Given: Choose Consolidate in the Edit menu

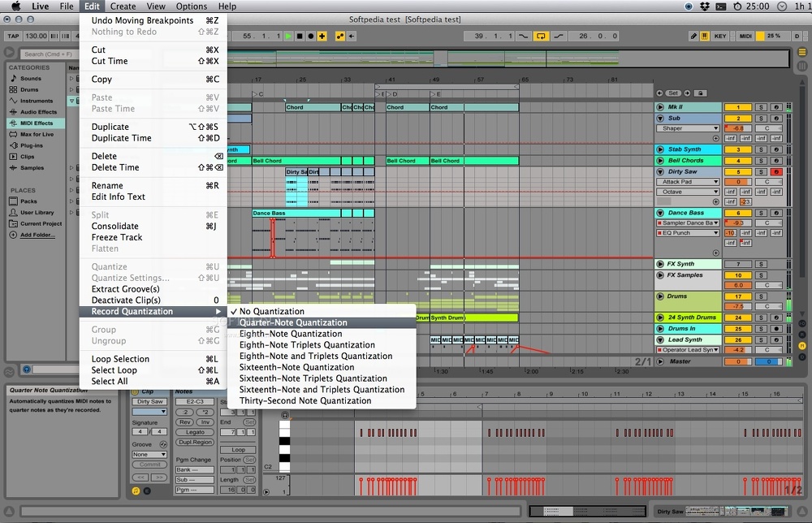Looking at the screenshot, I should pyautogui.click(x=114, y=226).
